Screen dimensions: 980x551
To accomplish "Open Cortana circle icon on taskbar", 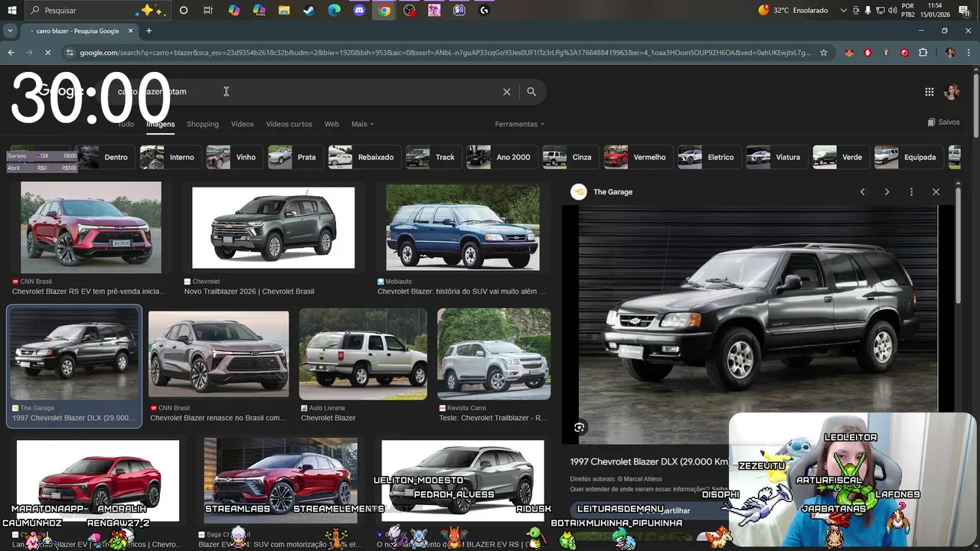I will (183, 10).
